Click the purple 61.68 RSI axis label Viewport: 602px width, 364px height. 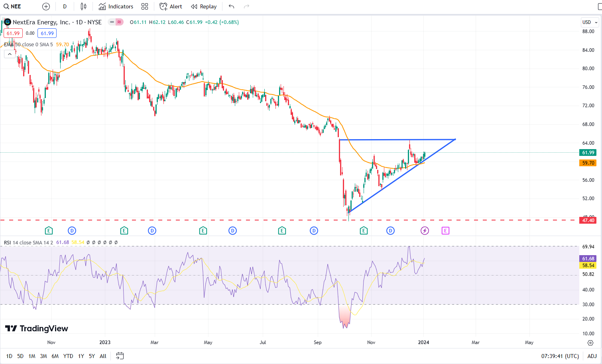coord(588,259)
